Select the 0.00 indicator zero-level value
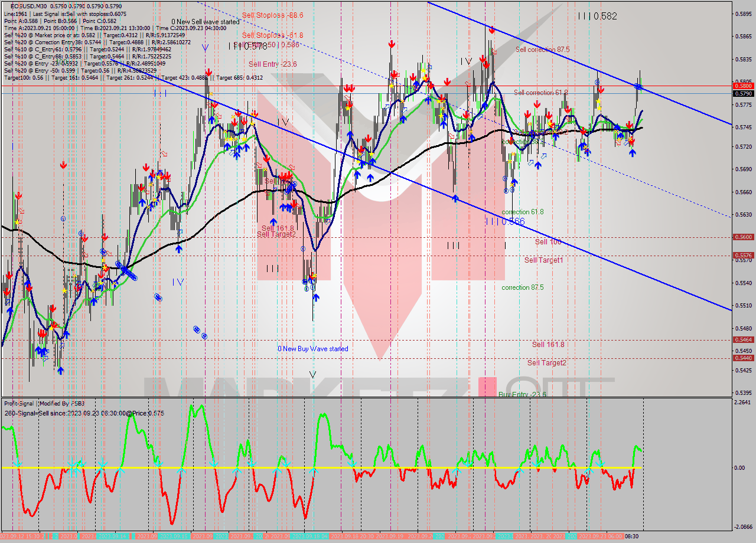 tap(739, 468)
